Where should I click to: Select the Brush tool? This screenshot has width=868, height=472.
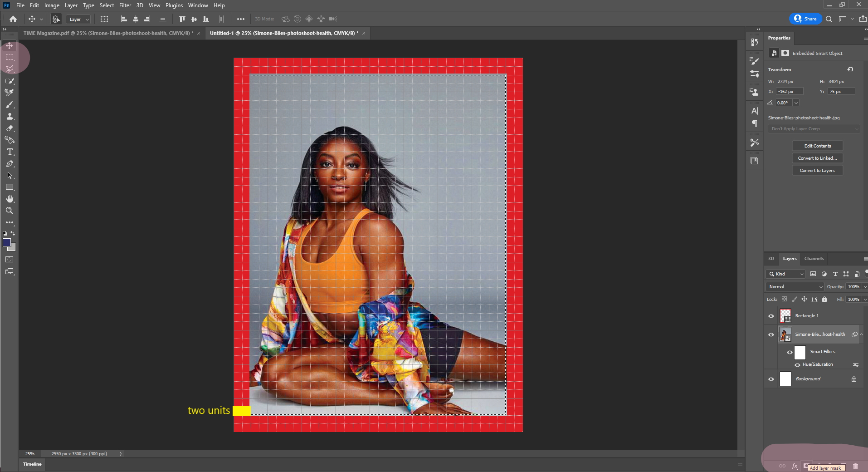tap(10, 105)
